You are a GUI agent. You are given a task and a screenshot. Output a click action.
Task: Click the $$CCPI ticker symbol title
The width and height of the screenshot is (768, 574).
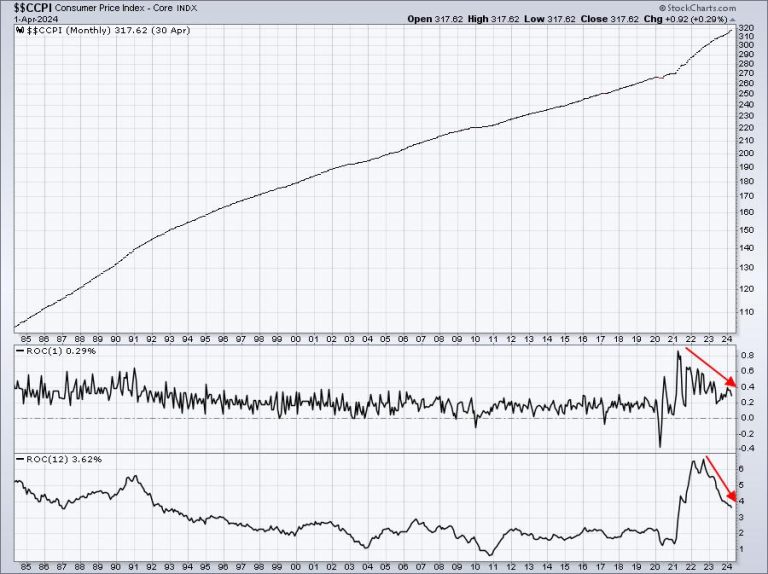pos(26,8)
